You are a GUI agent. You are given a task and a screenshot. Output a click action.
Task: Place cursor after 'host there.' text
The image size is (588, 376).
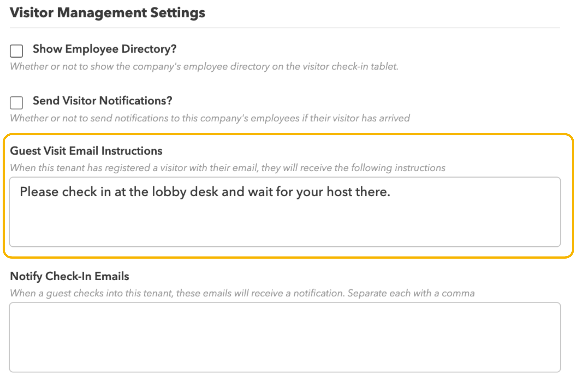(391, 192)
